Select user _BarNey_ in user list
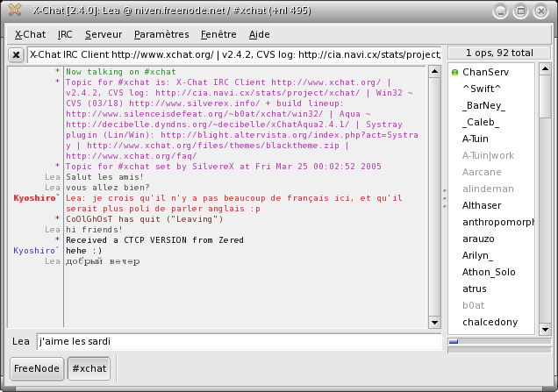This screenshot has height=392, width=558. tap(483, 105)
